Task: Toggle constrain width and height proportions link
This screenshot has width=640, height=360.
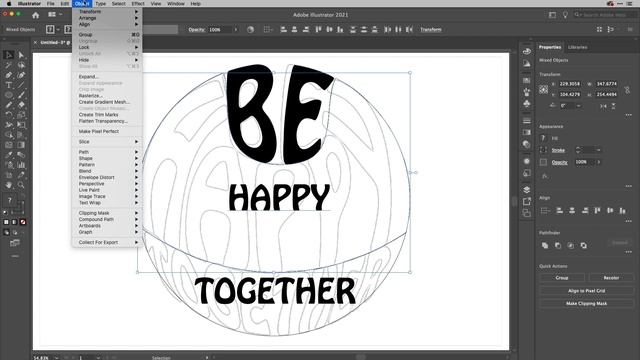Action: [x=627, y=89]
